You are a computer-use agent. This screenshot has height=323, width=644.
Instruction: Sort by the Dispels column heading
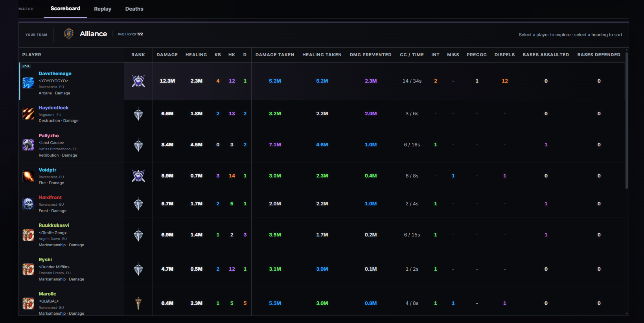pyautogui.click(x=505, y=55)
